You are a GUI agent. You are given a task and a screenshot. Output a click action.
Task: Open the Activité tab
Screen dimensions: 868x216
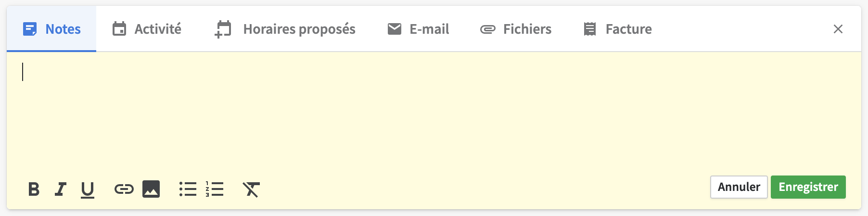pos(147,29)
